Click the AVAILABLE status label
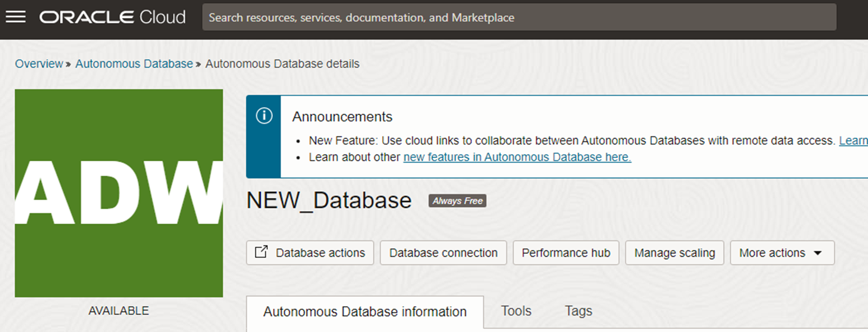The width and height of the screenshot is (868, 332). [118, 311]
